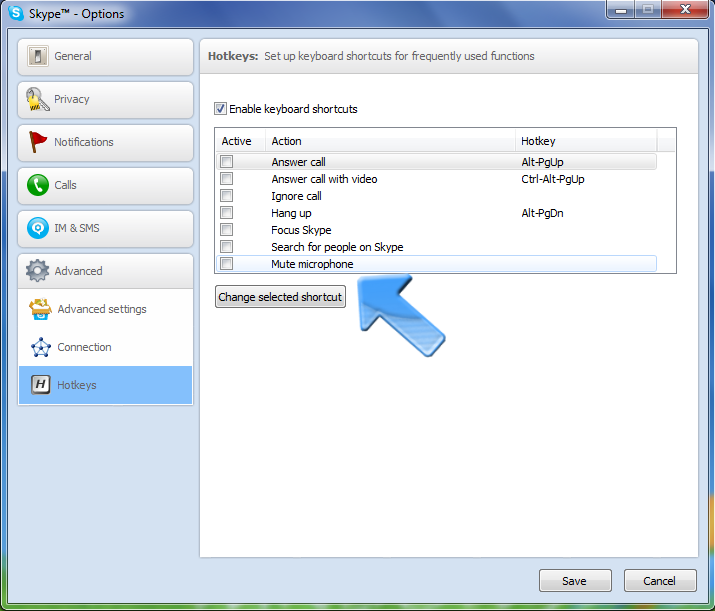Select the 'Focus Skype' row text
This screenshot has height=611, width=715.
click(301, 230)
